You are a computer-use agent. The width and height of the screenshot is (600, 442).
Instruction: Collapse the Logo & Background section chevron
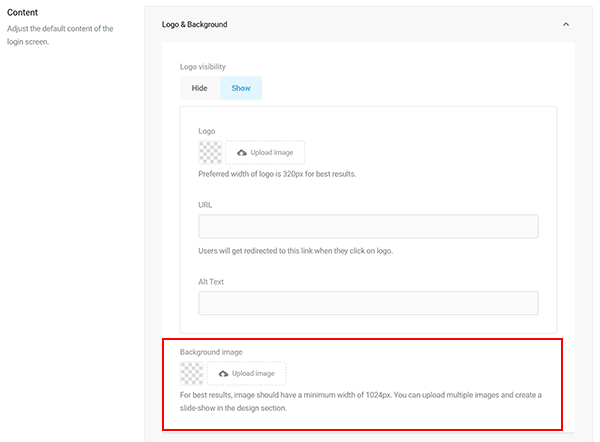[565, 24]
